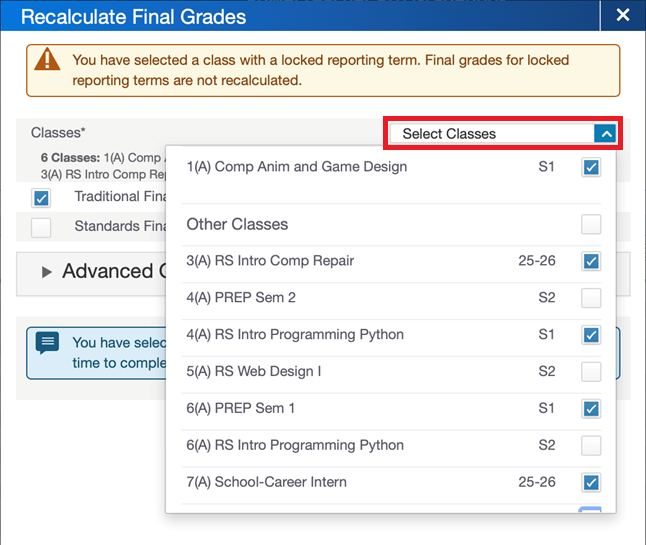Check 6(A) RS Intro Programming Python S2

pyautogui.click(x=591, y=446)
